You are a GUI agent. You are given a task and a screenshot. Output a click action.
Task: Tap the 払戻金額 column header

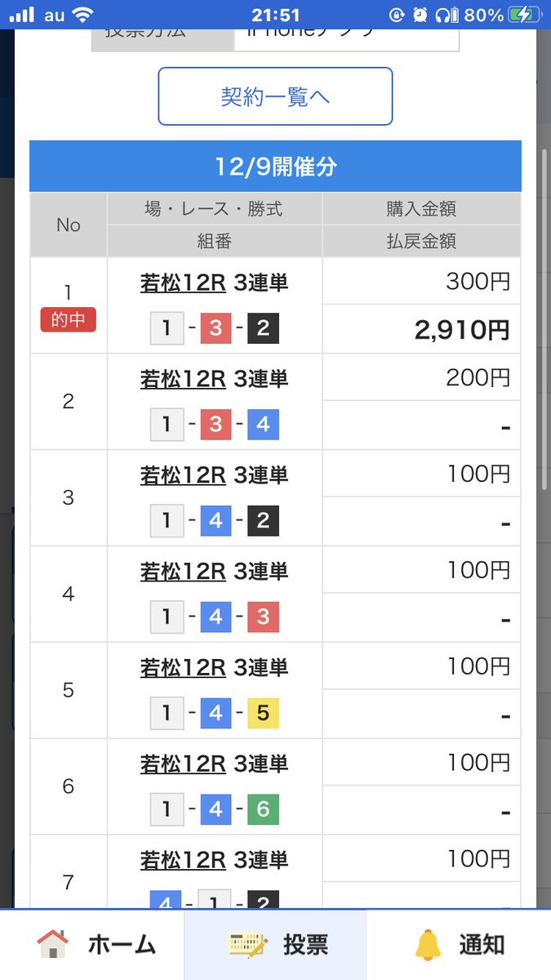coord(421,242)
